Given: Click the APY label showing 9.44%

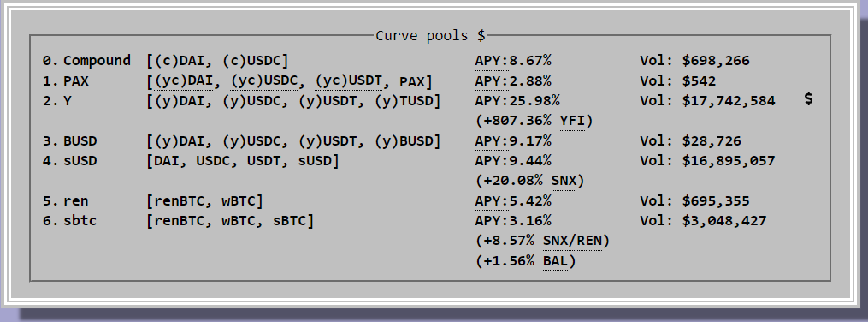Looking at the screenshot, I should tap(492, 161).
